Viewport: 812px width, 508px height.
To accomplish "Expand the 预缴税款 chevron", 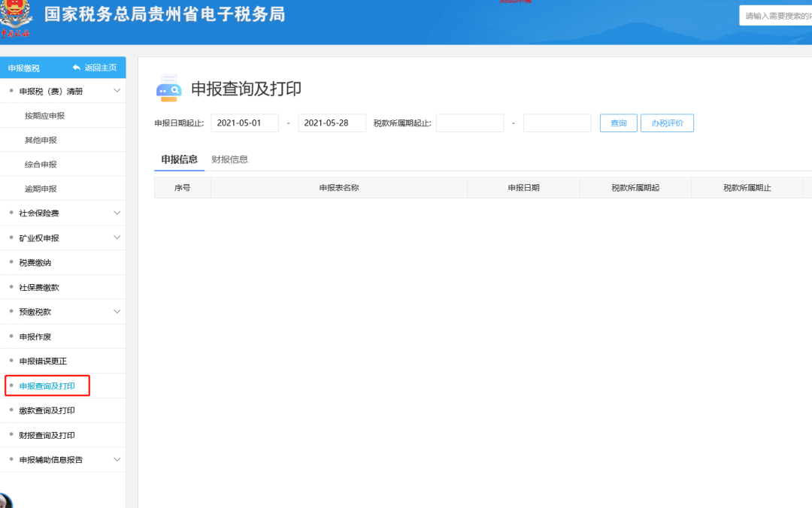I will click(x=117, y=311).
